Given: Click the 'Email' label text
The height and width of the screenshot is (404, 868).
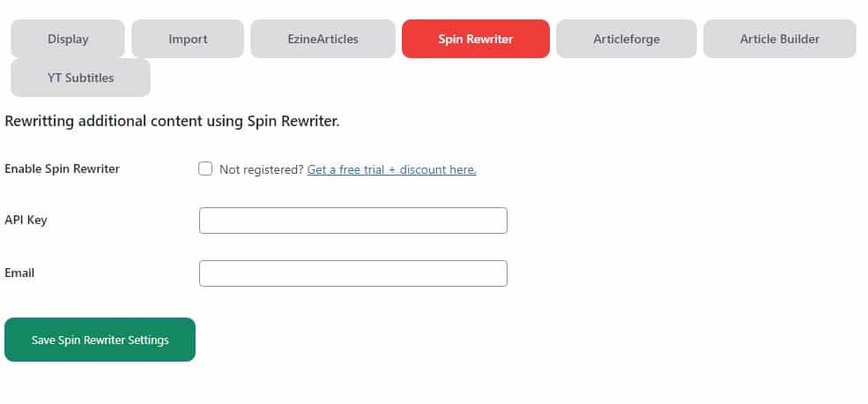Looking at the screenshot, I should tap(19, 273).
